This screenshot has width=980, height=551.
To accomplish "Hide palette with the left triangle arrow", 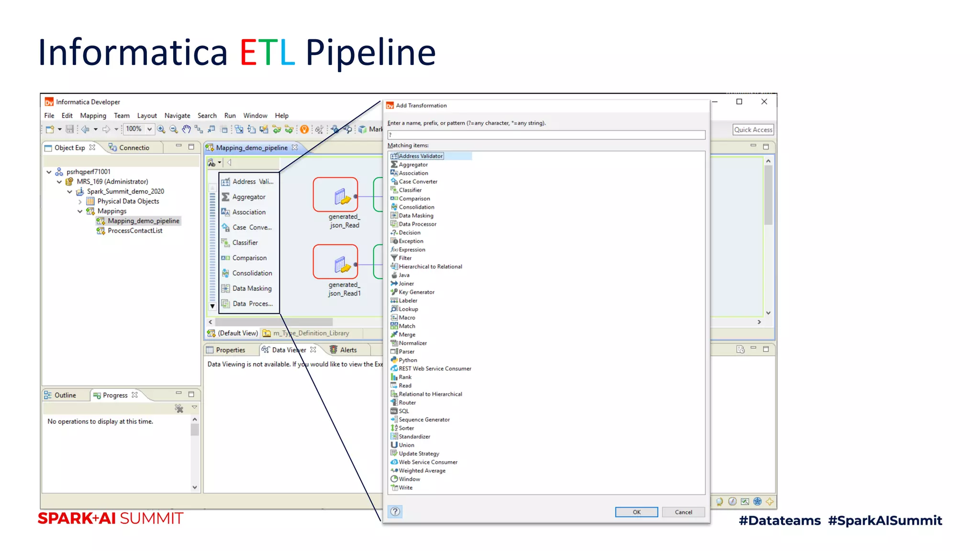I will [229, 163].
